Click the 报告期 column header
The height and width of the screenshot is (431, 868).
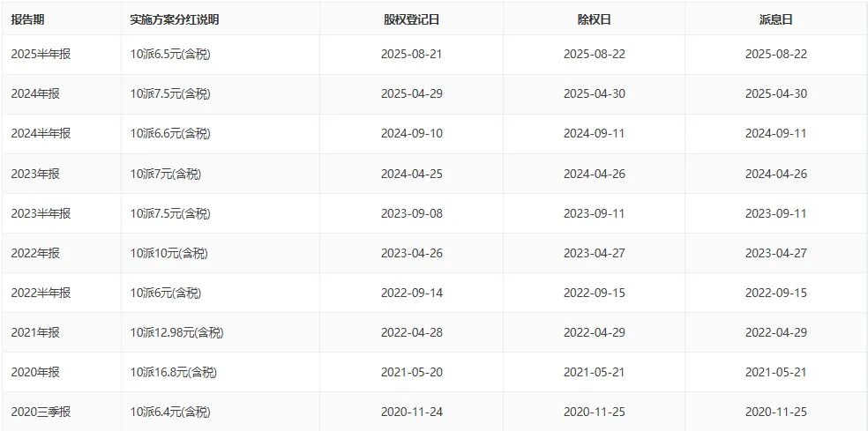[27, 19]
